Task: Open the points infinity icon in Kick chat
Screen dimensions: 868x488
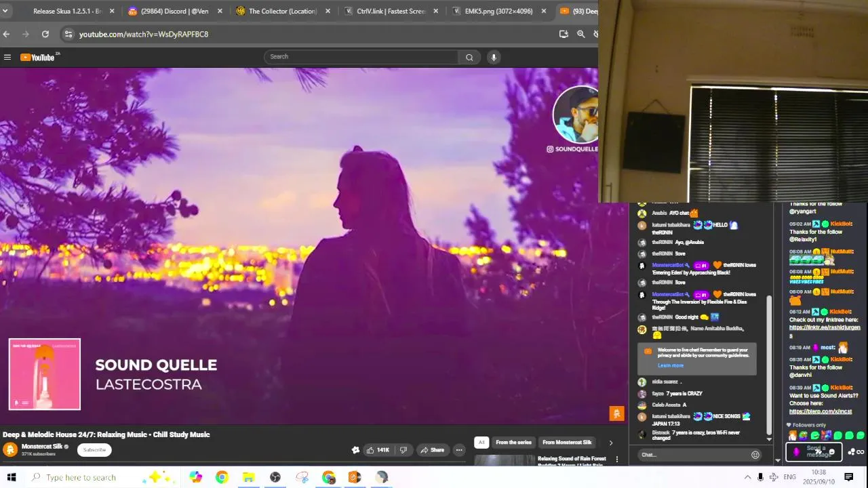Action: tap(860, 452)
